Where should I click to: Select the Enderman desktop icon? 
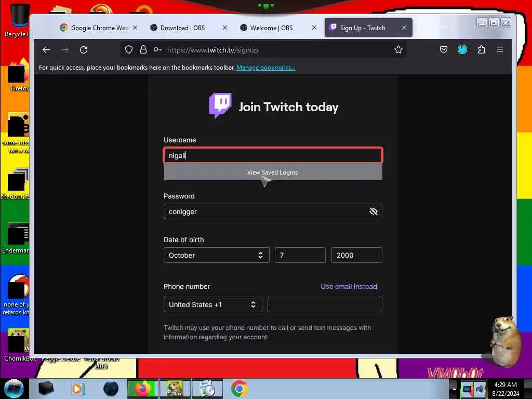(x=17, y=237)
